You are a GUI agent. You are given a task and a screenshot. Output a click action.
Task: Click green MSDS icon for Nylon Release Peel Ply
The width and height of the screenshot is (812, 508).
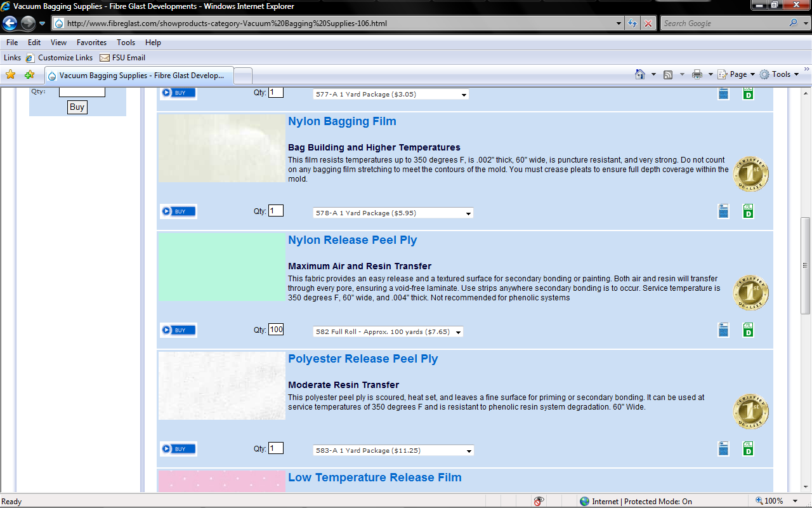(x=748, y=330)
